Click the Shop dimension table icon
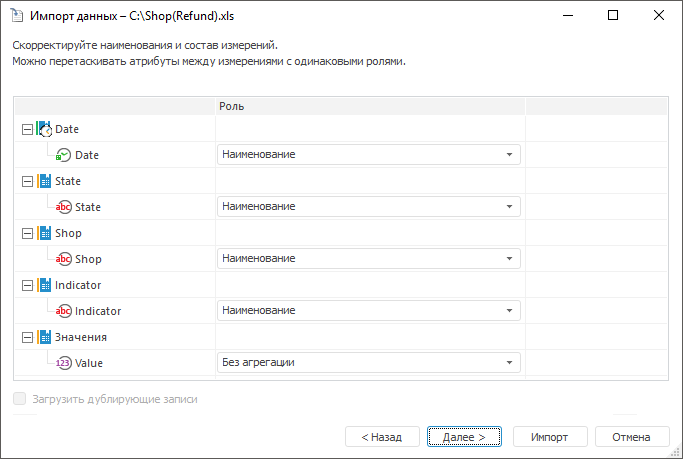Image resolution: width=683 pixels, height=459 pixels. [x=44, y=233]
